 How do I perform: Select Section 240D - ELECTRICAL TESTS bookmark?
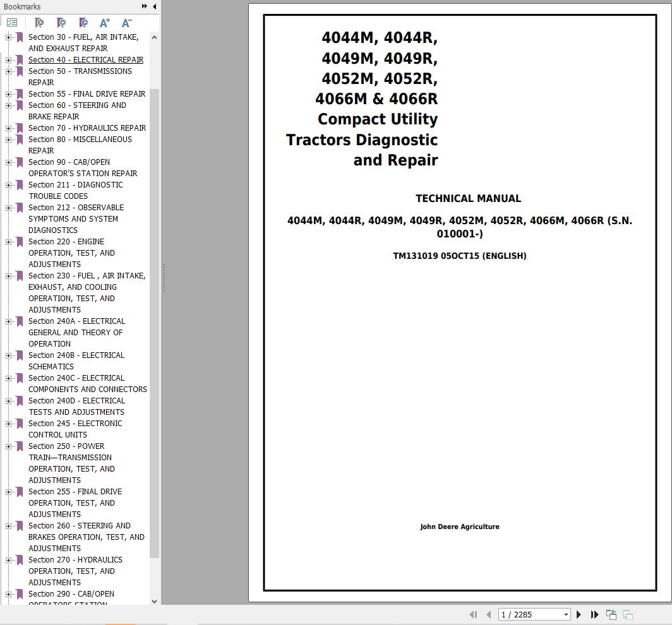pyautogui.click(x=76, y=406)
